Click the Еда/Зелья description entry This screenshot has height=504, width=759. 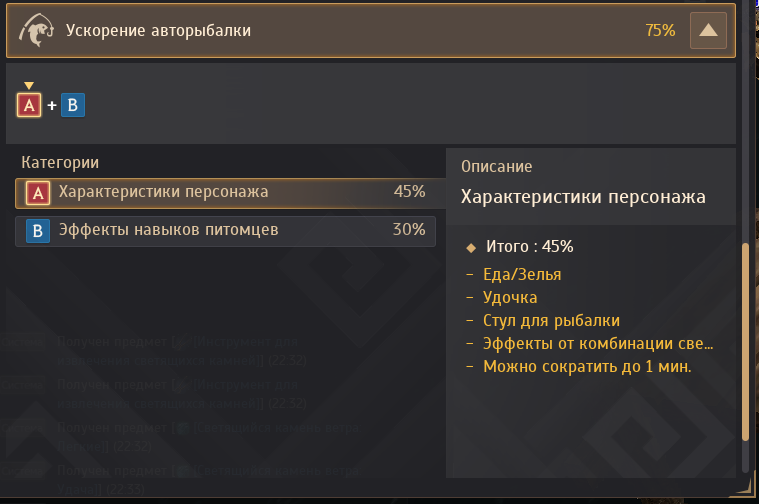(x=523, y=274)
